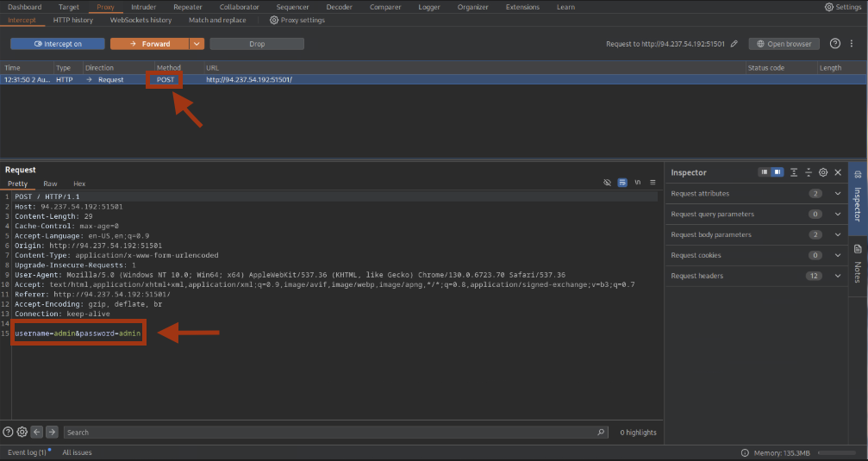Select the intercepted request URL row
This screenshot has height=461, width=868.
[x=434, y=79]
